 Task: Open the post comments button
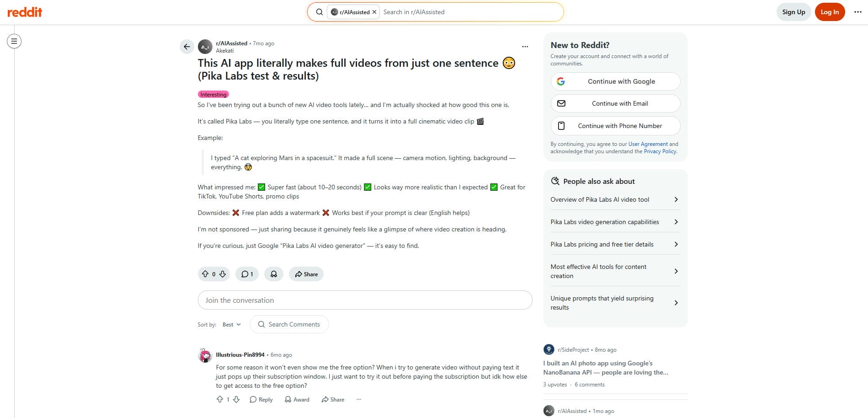(x=247, y=274)
